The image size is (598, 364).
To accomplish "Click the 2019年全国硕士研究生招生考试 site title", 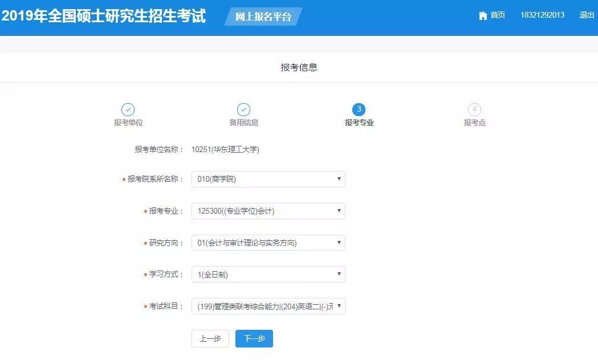I will (x=103, y=16).
